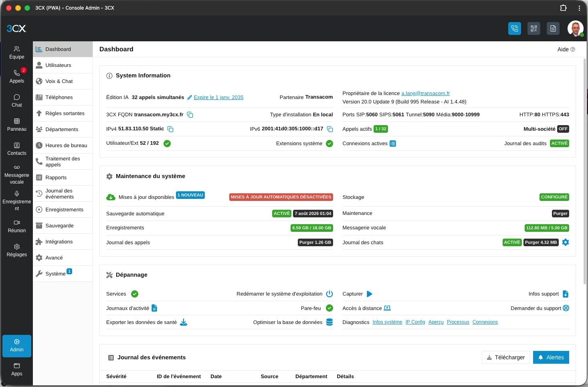
Task: Toggle Journal des audits ACTIVÉ badge
Action: [560, 143]
